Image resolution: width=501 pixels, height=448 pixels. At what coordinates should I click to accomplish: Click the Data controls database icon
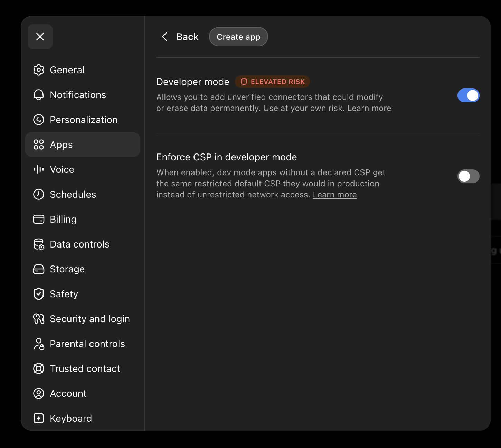tap(39, 244)
